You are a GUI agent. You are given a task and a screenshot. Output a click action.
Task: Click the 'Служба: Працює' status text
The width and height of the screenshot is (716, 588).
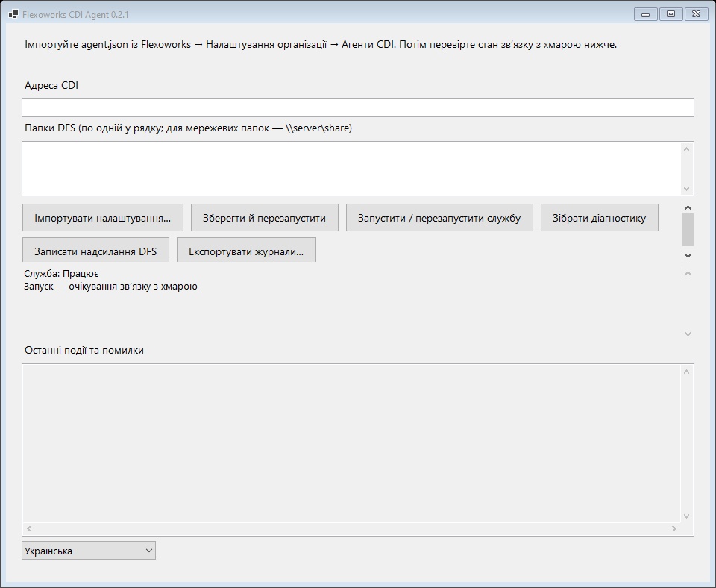61,273
